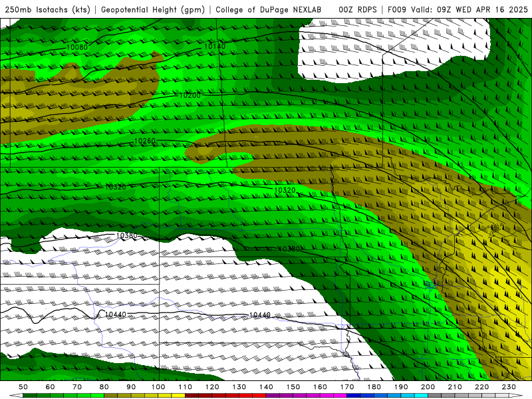Click the 140 value on the color scale
This screenshot has height=399, width=532.
pyautogui.click(x=267, y=387)
